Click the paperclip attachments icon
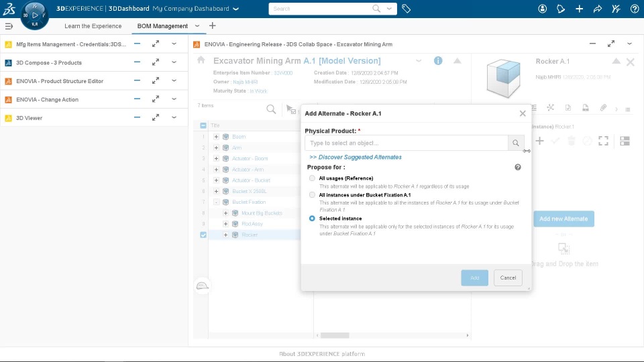Screen dimensions: 644x362 (603, 108)
